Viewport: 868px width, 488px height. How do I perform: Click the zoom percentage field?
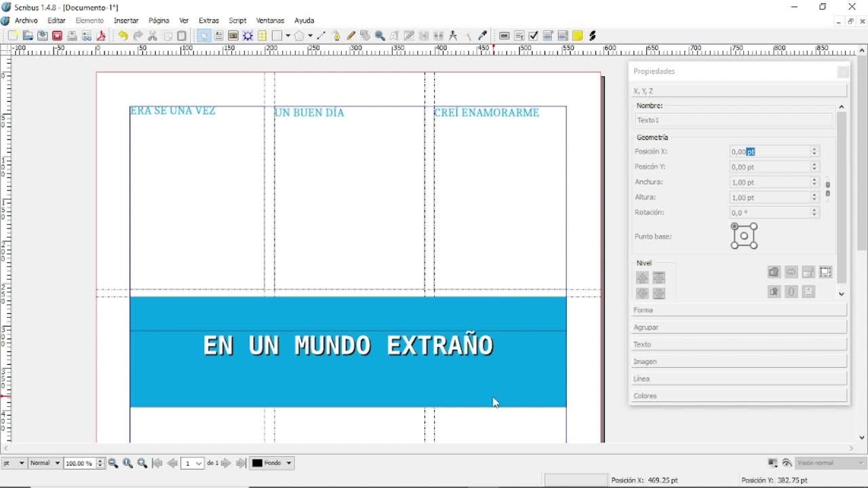[80, 464]
